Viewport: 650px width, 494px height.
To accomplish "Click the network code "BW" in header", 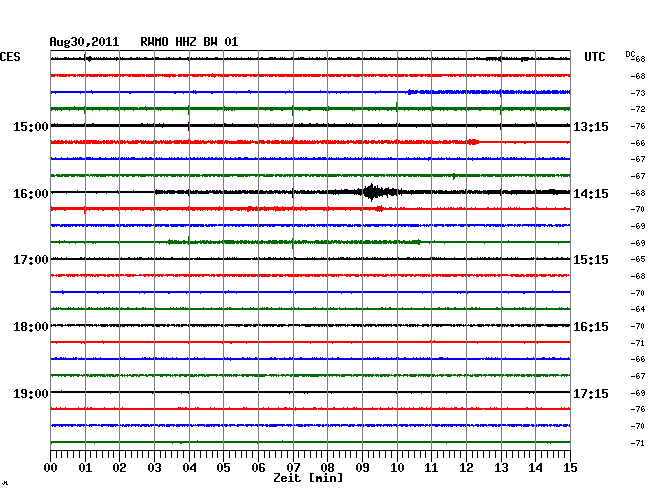I will (x=210, y=42).
